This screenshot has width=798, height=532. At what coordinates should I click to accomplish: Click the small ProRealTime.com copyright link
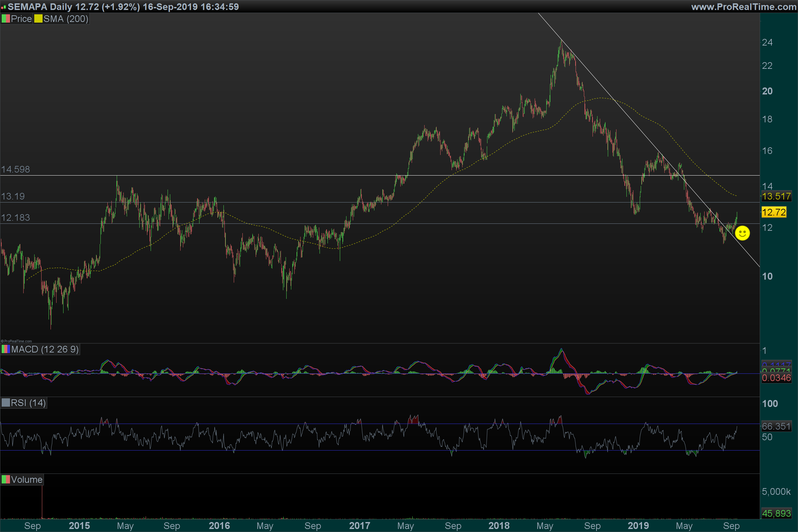click(x=16, y=341)
